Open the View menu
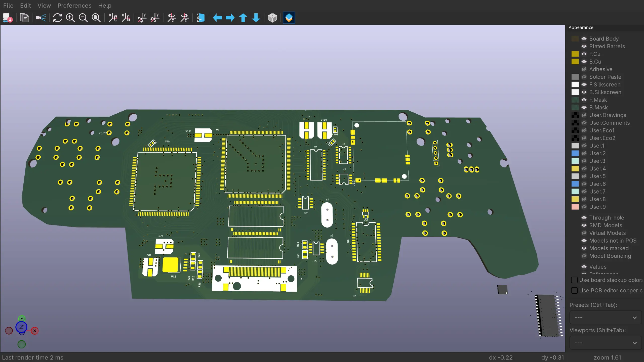The width and height of the screenshot is (644, 362). click(44, 6)
